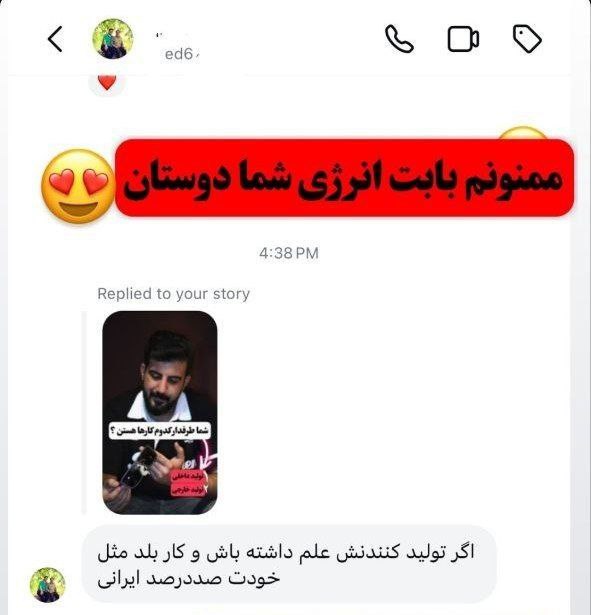Tap the white question sticker inside story
The image size is (591, 615).
(160, 431)
